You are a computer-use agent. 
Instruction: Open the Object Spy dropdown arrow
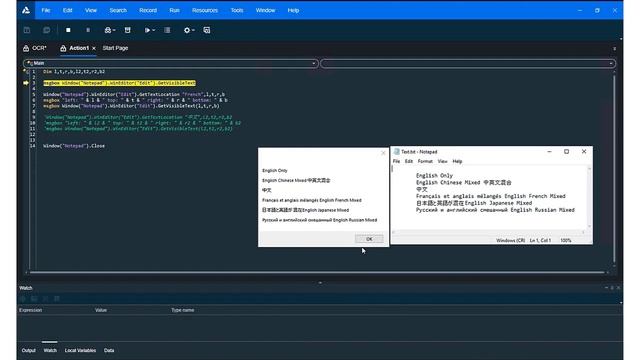click(114, 30)
